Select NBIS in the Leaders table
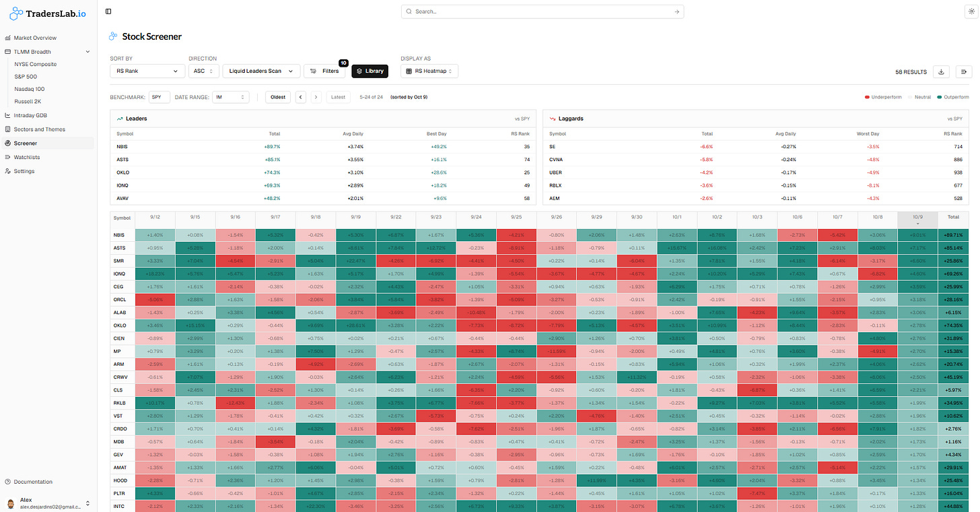Image resolution: width=980 pixels, height=512 pixels. (x=121, y=146)
